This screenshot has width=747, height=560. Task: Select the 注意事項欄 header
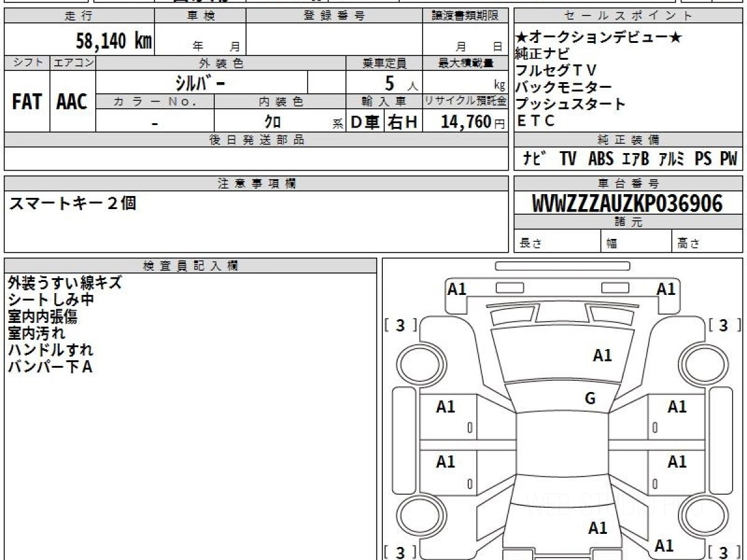point(256,184)
